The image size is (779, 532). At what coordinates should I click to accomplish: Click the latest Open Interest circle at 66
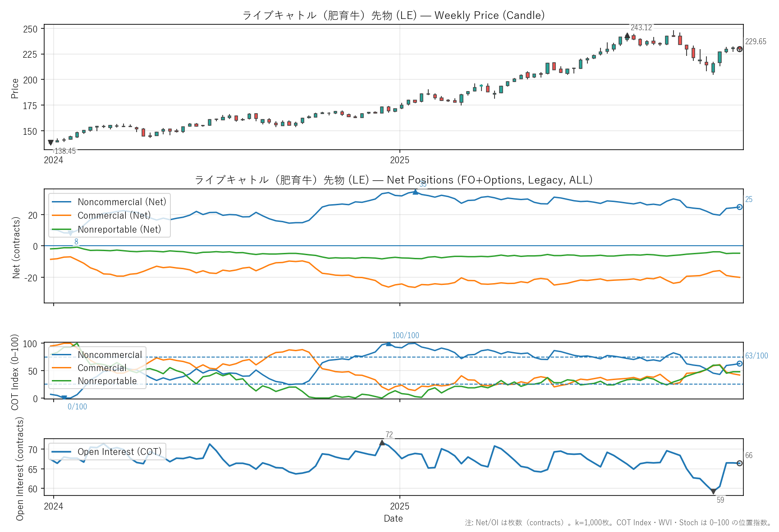(739, 463)
